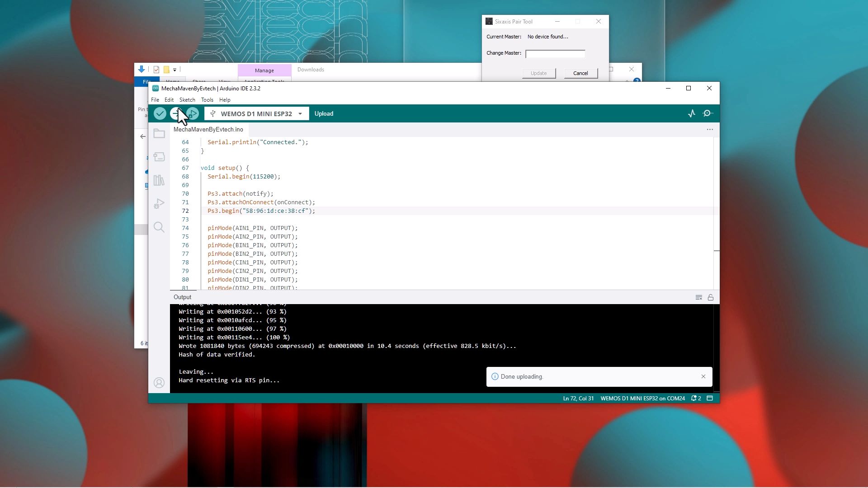Click the Ps3.begin MAC address line
This screenshot has width=868, height=488.
(261, 211)
